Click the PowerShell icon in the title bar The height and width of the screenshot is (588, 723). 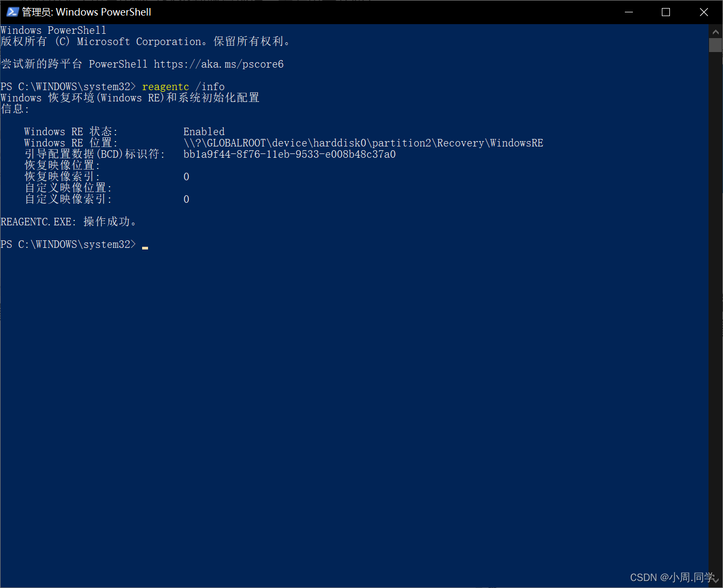click(12, 12)
